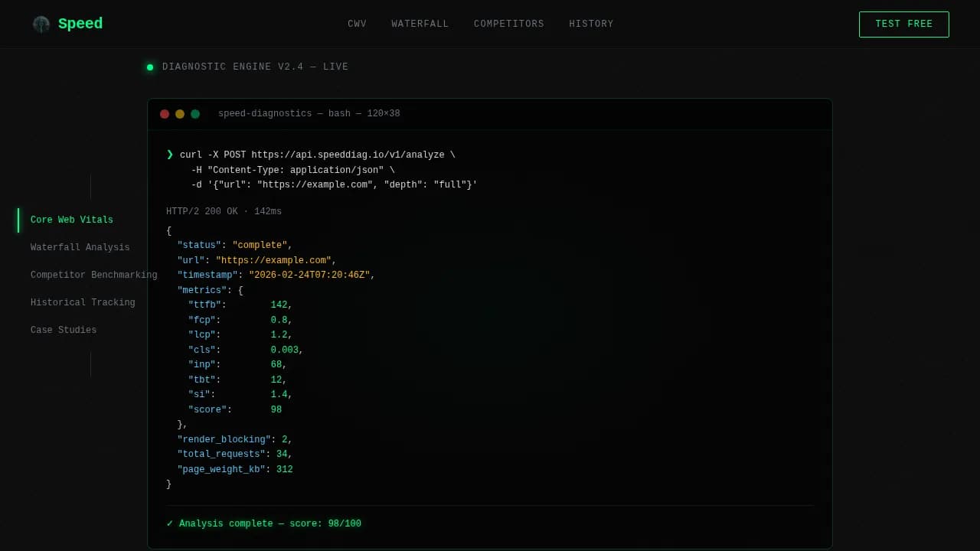
Task: Click the checkmark before Analysis complete
Action: (169, 523)
